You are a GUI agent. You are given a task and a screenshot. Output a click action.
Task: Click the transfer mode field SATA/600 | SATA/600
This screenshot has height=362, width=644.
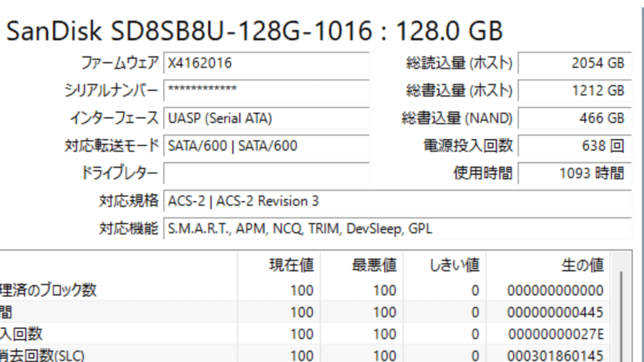pyautogui.click(x=266, y=146)
